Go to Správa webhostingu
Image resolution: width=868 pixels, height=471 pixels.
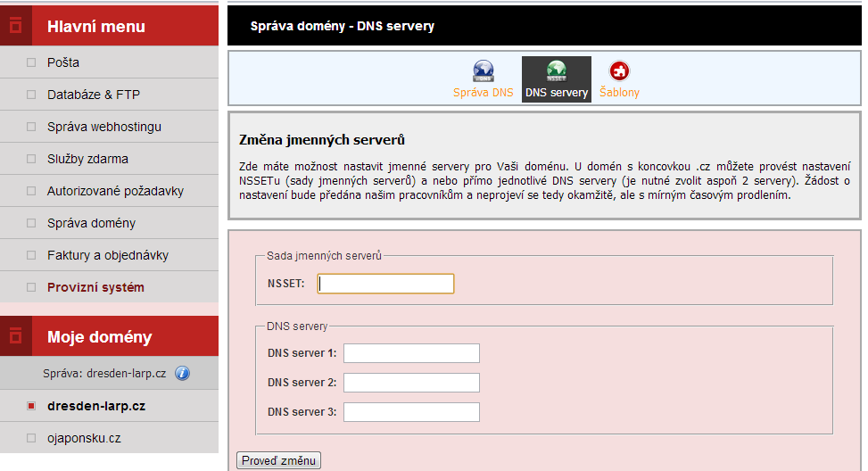[x=104, y=127]
